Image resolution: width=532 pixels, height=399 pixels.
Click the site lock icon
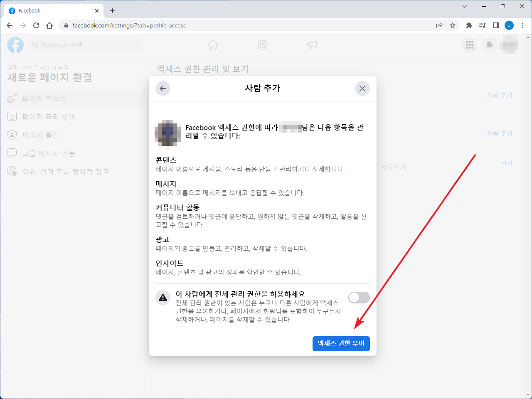[66, 25]
